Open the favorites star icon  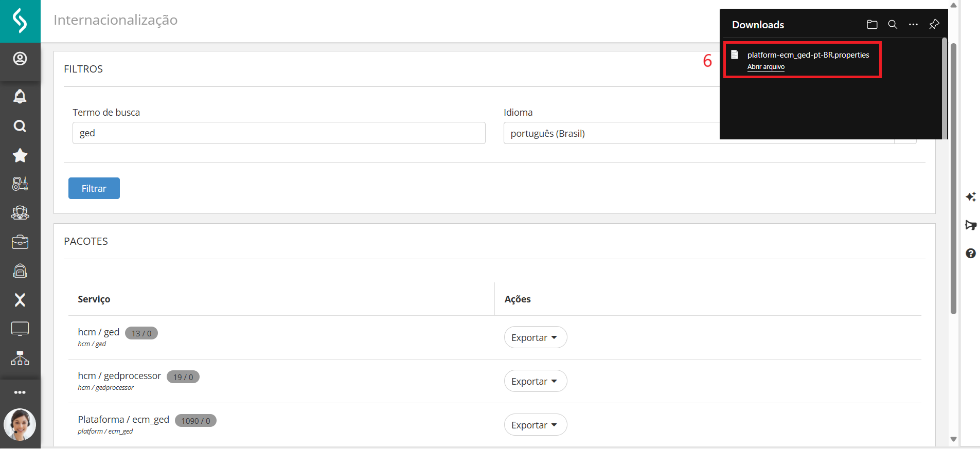20,155
